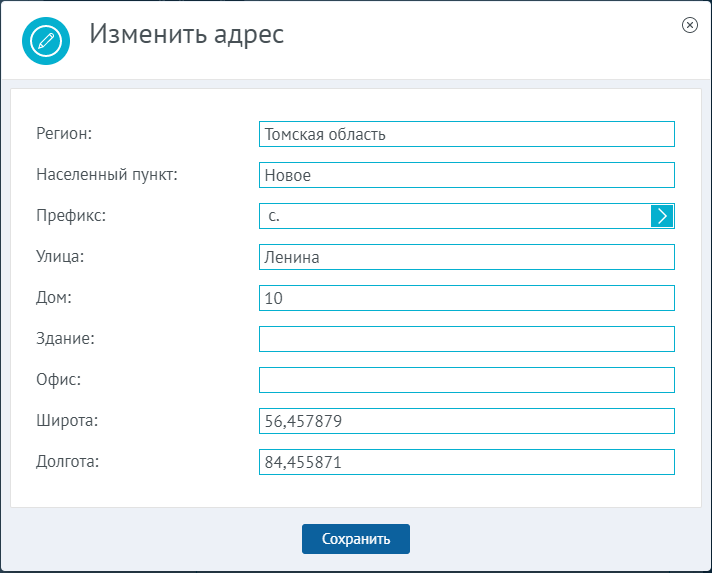Screen dimensions: 712x573
Task: Expand the Префикс dropdown arrow
Action: point(662,216)
